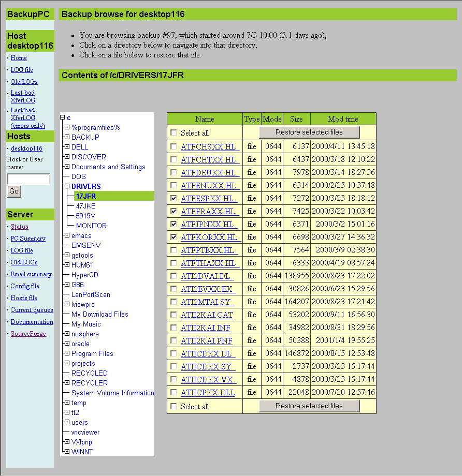
Task: Open the Home link
Action: [19, 58]
